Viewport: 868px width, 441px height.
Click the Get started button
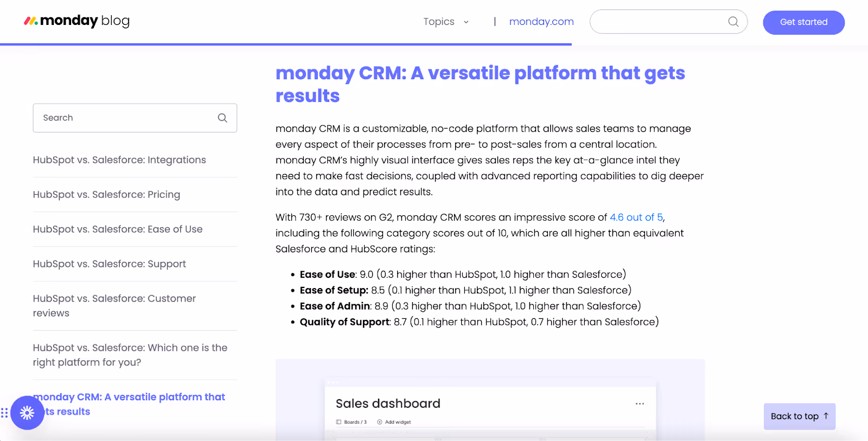(803, 22)
